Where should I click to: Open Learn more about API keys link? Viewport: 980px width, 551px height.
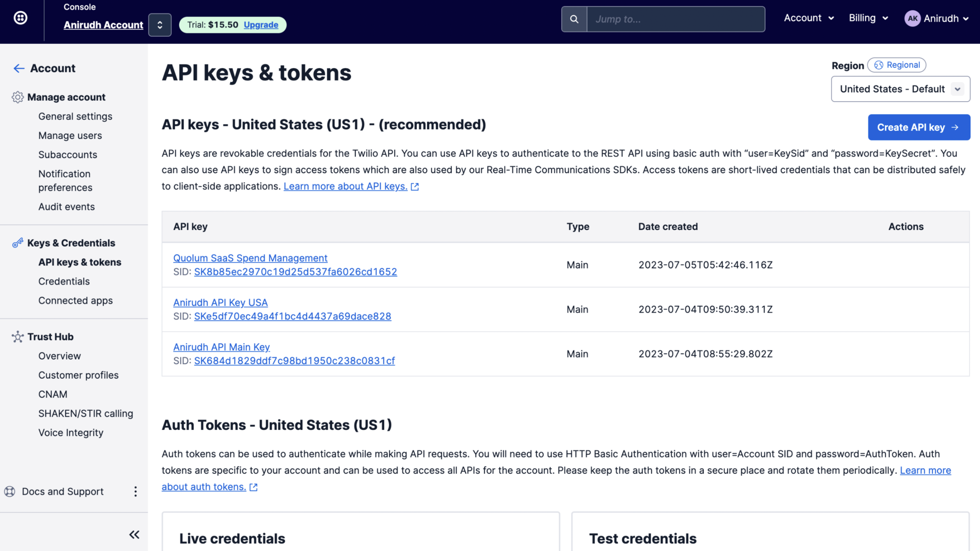click(345, 186)
